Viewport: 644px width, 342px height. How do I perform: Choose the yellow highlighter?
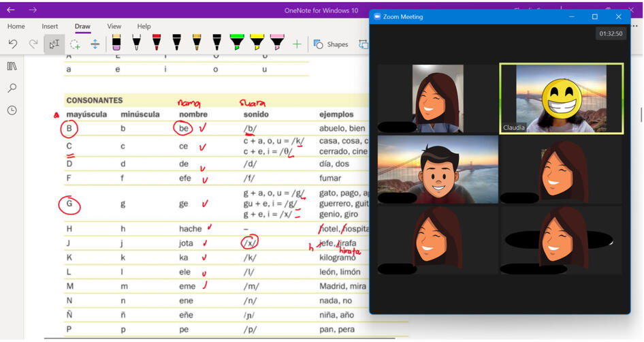coord(257,43)
